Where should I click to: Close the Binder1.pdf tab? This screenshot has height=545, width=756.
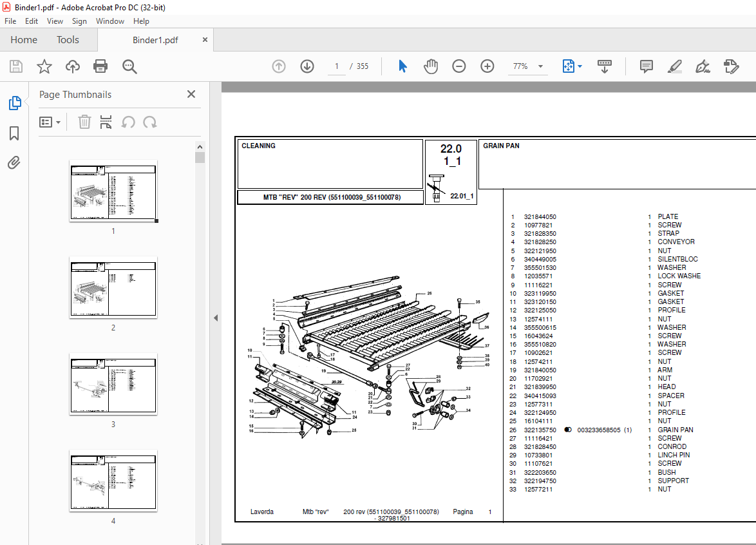[x=205, y=39]
